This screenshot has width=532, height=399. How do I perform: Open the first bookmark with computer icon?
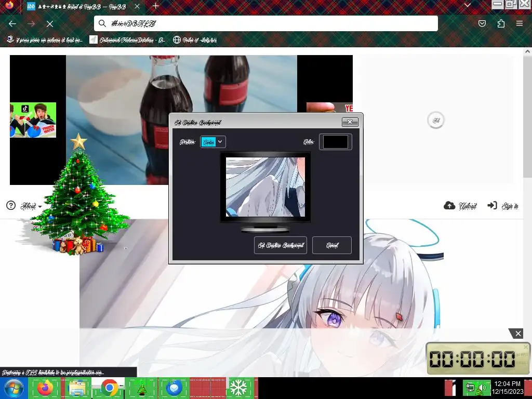(x=45, y=40)
